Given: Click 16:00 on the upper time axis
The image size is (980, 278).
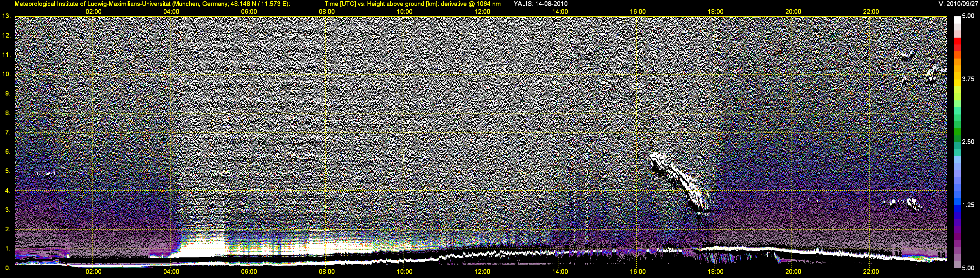Looking at the screenshot, I should pos(638,12).
